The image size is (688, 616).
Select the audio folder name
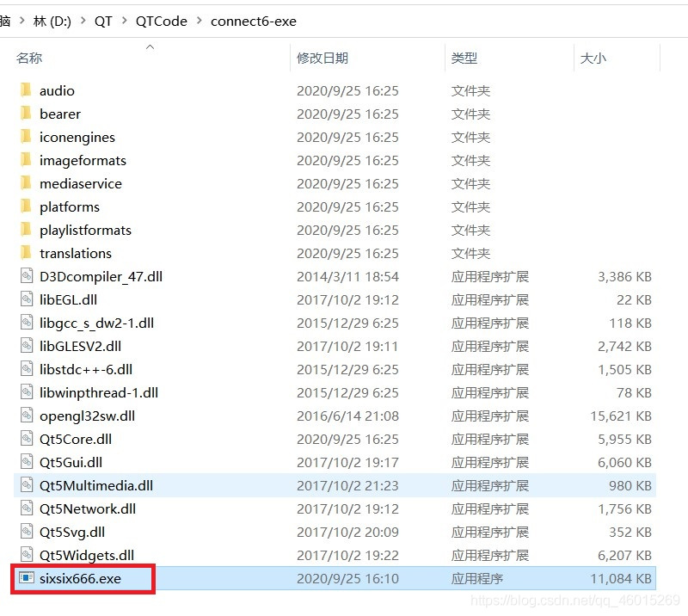point(57,91)
